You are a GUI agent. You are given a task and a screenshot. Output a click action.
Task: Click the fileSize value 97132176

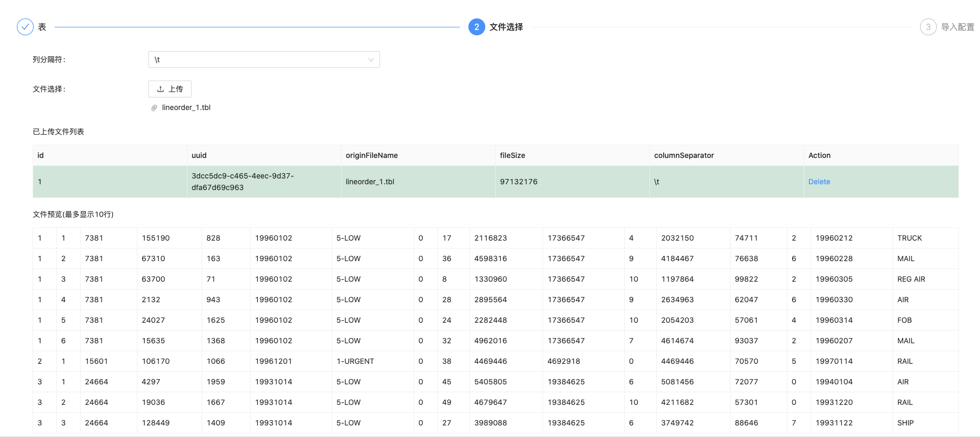(518, 182)
